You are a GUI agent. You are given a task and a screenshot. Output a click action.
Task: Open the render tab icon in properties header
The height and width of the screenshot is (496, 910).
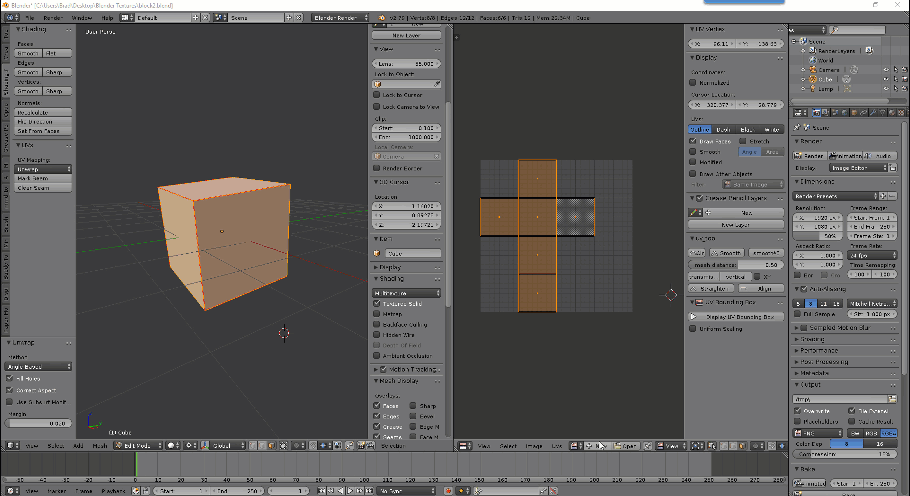817,113
